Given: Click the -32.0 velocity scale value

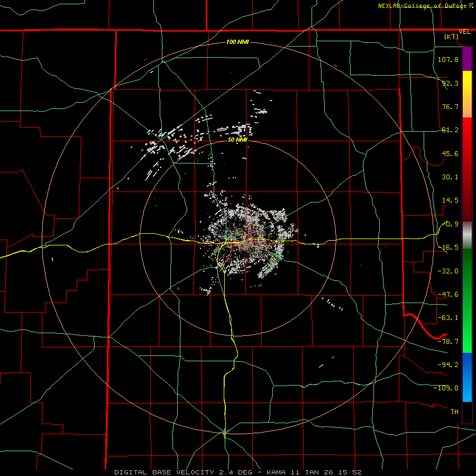Looking at the screenshot, I should [x=448, y=271].
